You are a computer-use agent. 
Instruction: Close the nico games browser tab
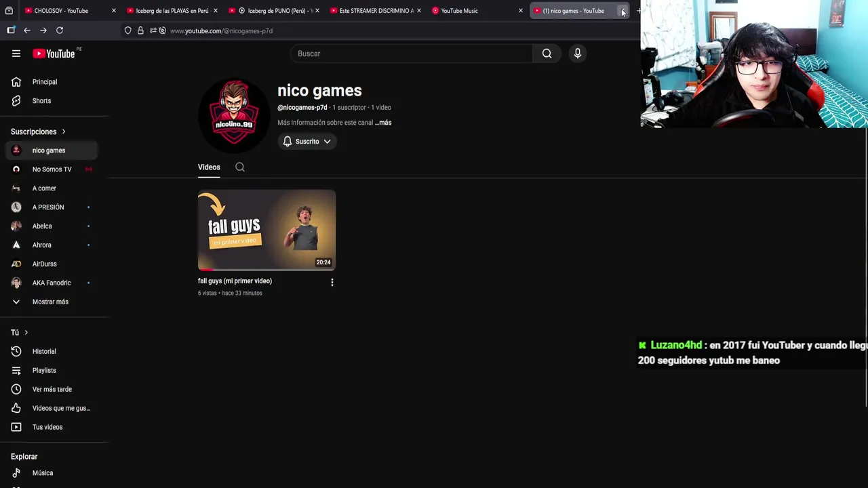coord(623,11)
